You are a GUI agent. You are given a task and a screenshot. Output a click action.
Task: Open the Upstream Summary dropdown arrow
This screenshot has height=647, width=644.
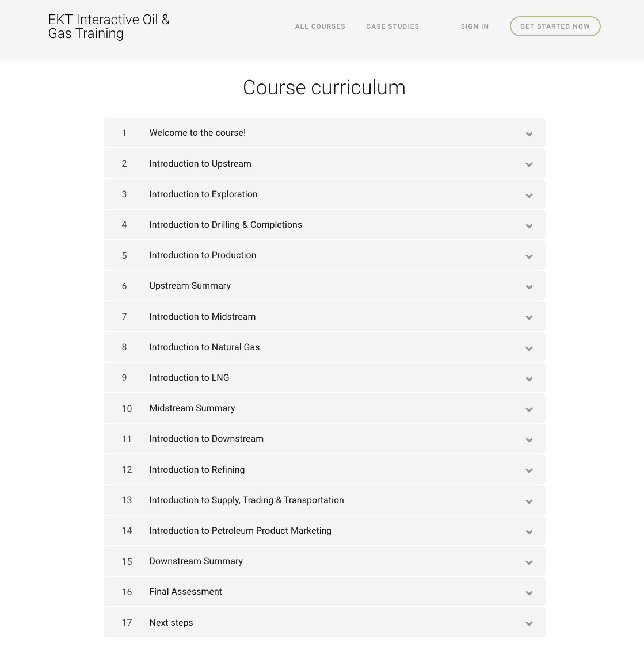(529, 287)
